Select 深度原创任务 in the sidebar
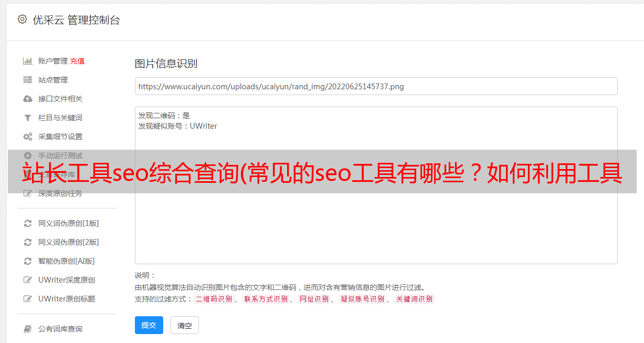This screenshot has width=644, height=343. pos(61,193)
